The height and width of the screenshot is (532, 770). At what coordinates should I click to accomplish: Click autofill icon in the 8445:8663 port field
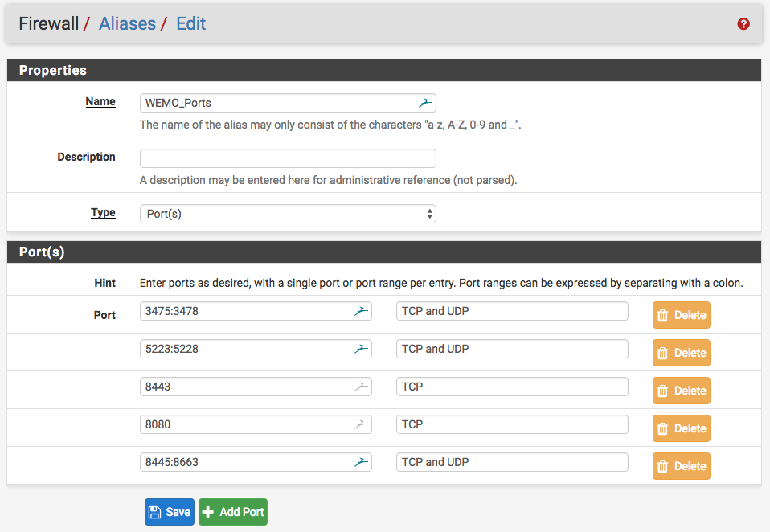(x=361, y=462)
